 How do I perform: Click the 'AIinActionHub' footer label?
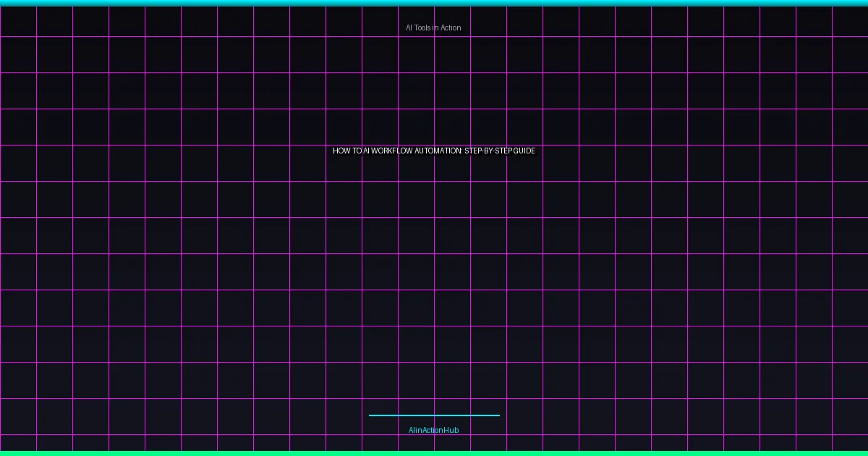click(x=434, y=430)
